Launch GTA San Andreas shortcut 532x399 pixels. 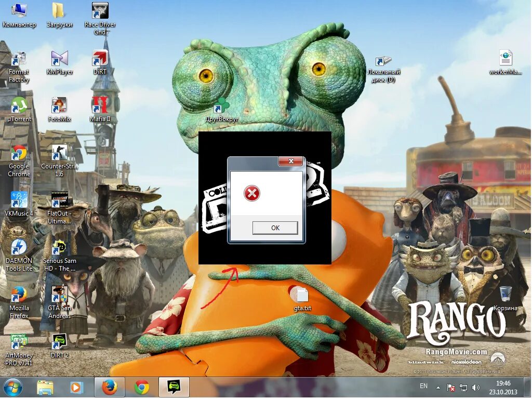pos(59,303)
